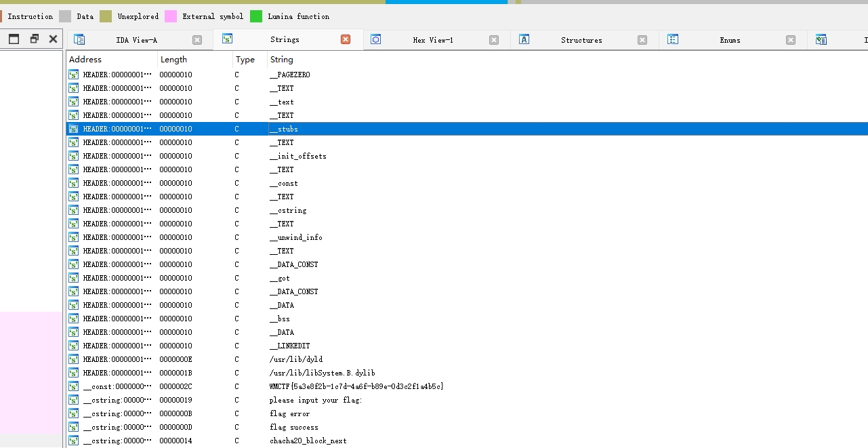Close the Strings tab
Image resolution: width=868 pixels, height=448 pixels.
(x=346, y=40)
